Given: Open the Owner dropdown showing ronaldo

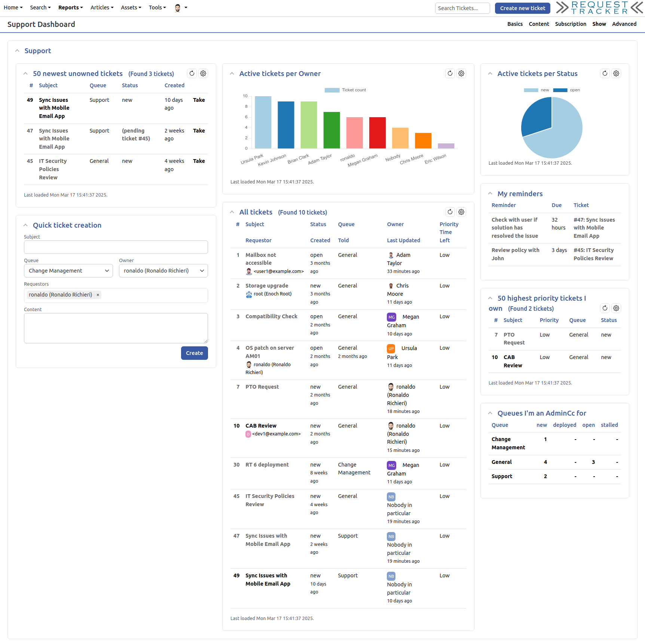Looking at the screenshot, I should pyautogui.click(x=163, y=271).
